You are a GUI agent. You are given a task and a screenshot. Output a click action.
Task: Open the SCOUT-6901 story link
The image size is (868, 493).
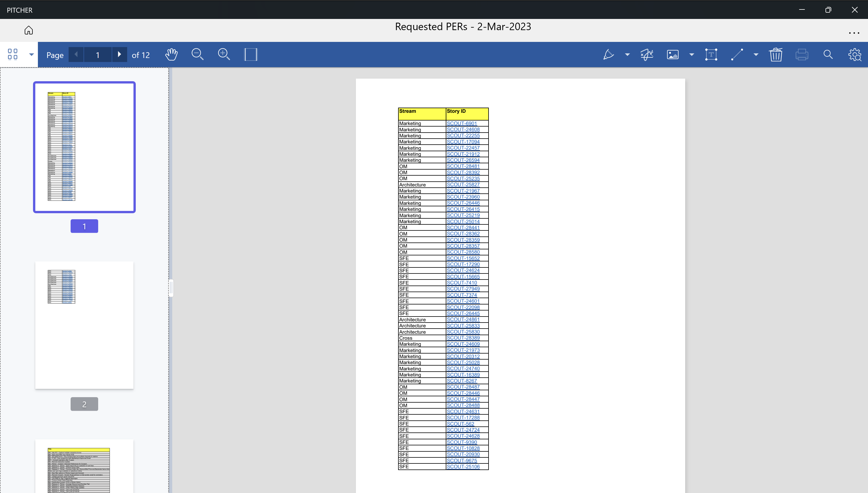click(462, 123)
